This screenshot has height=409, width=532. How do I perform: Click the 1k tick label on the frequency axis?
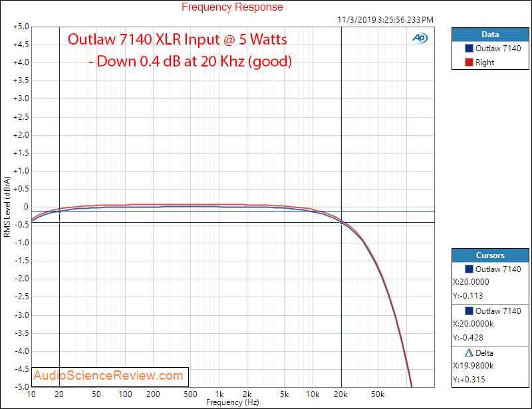219,394
